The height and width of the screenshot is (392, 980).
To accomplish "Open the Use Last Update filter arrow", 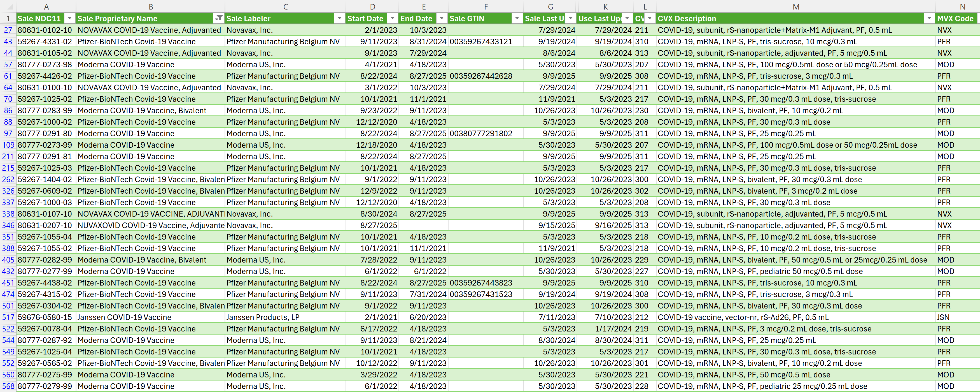I will tap(627, 18).
